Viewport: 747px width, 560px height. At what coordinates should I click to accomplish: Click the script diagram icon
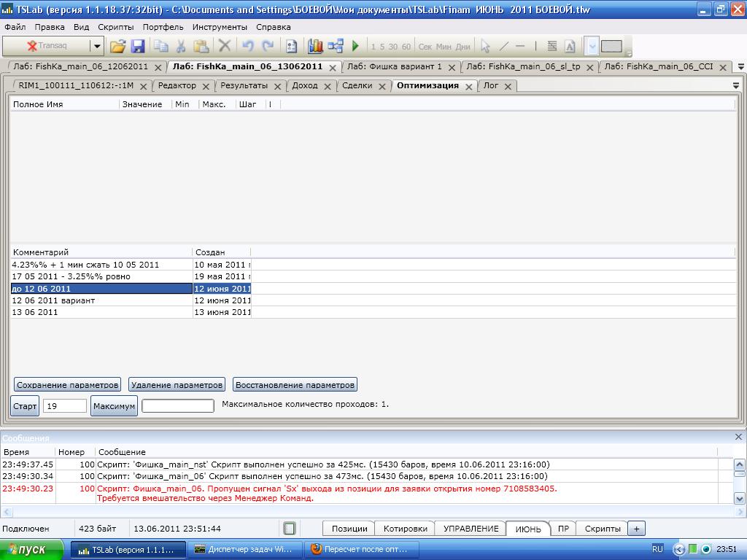point(336,46)
